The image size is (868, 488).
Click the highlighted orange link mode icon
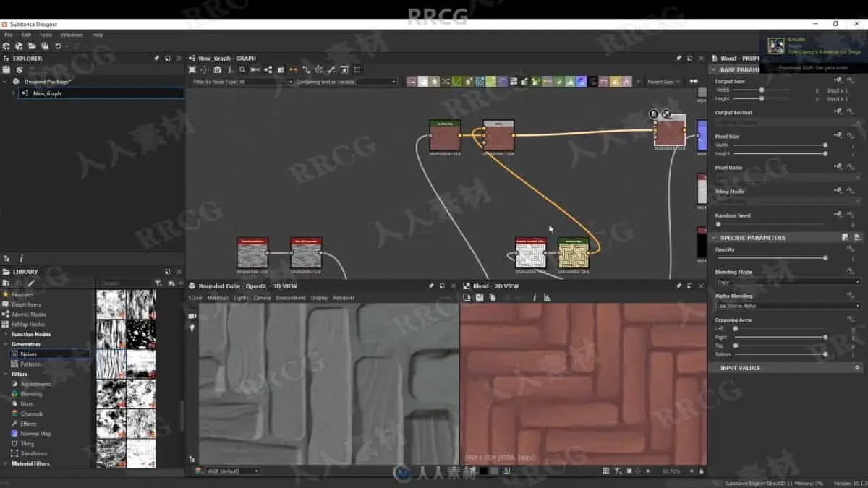pos(293,69)
